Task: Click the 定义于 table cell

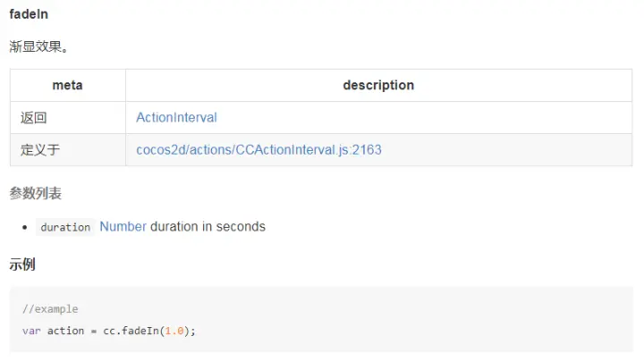Action: [68, 150]
